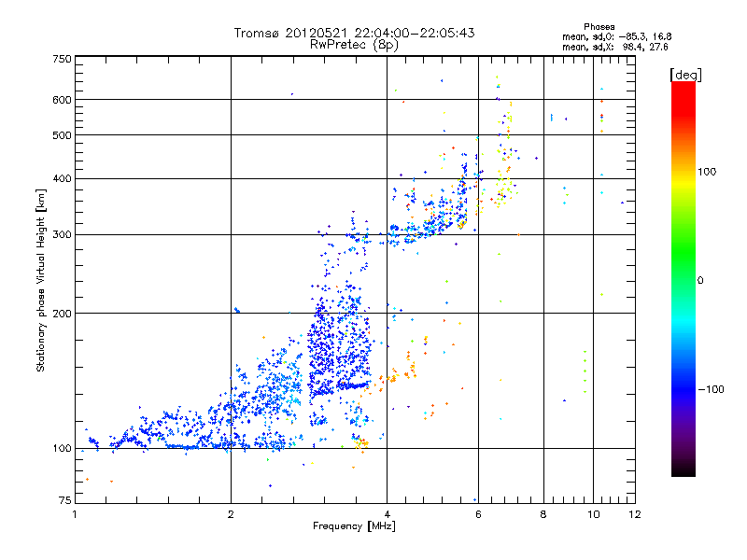The width and height of the screenshot is (747, 560).
Task: Click the black bottom of the phase colorbar
Action: tap(684, 470)
